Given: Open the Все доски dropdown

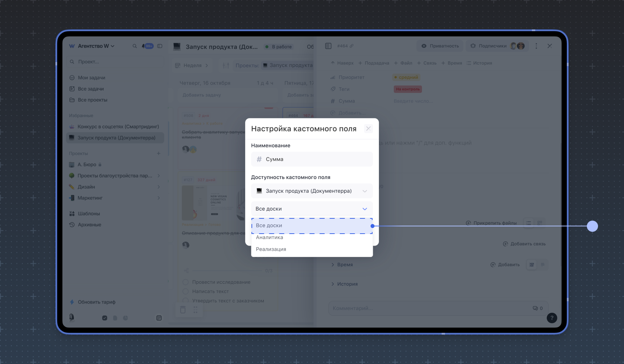Looking at the screenshot, I should click(312, 209).
